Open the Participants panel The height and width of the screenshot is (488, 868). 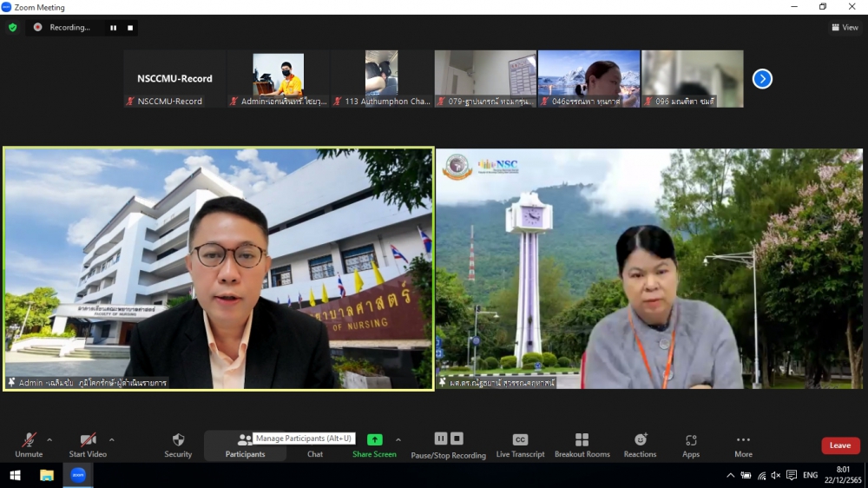[245, 445]
